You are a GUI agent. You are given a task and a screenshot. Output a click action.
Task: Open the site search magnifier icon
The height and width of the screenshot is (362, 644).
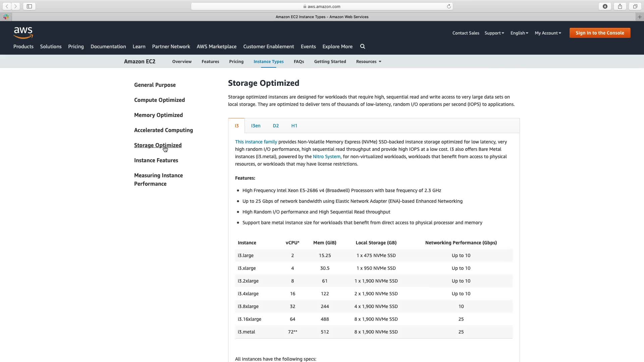[363, 47]
